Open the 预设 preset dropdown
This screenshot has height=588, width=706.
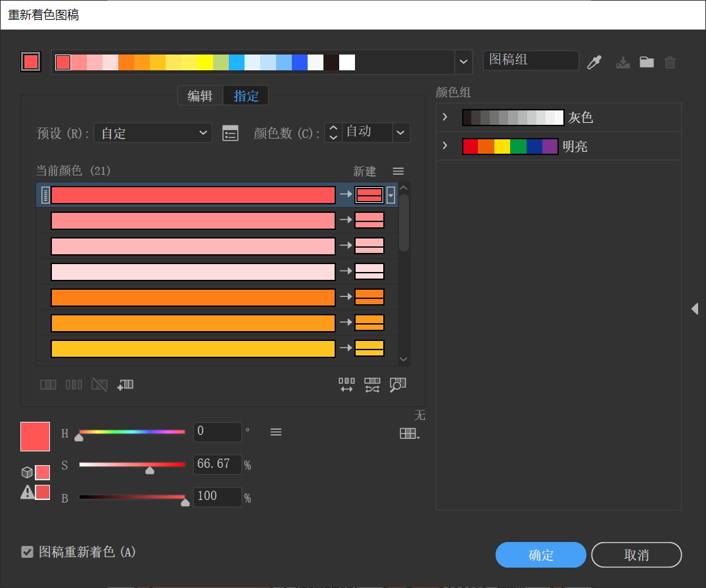153,133
